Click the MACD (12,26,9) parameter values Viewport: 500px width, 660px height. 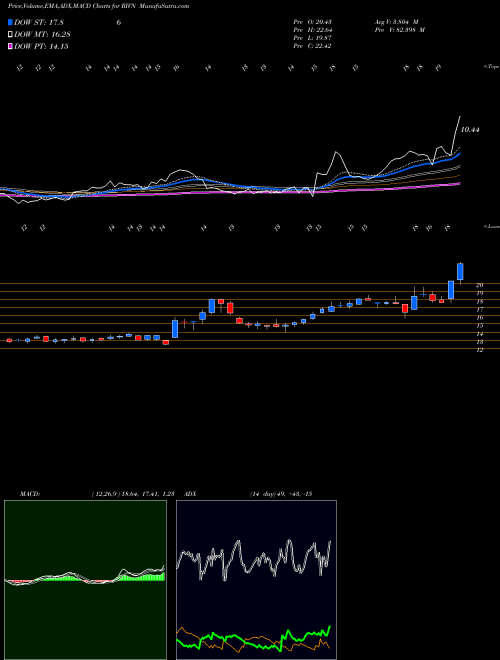133,494
